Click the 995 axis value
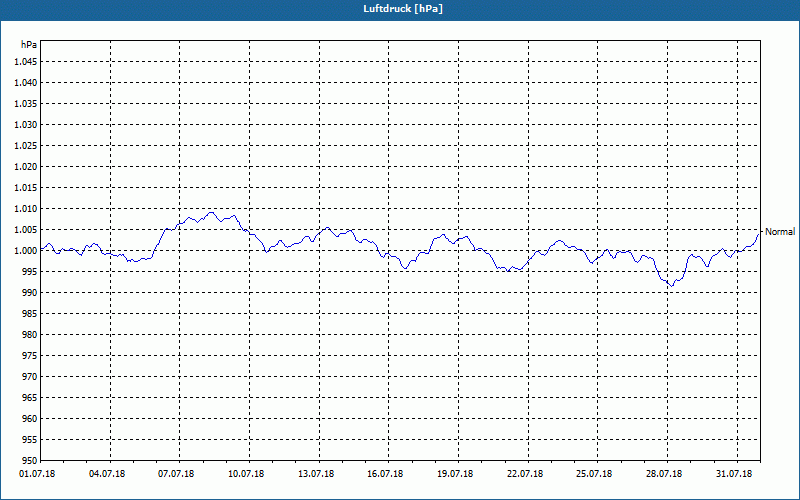Screen dimensions: 800x500 coord(31,272)
